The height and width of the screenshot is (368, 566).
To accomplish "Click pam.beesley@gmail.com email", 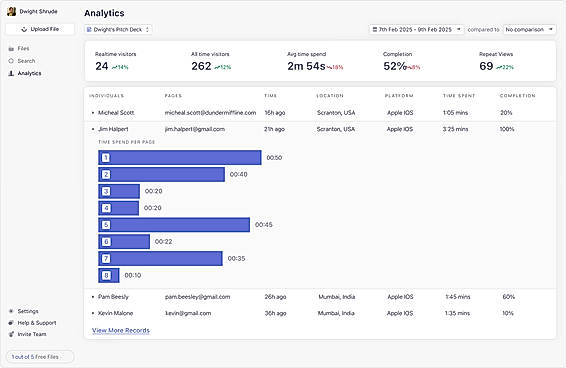I will point(197,297).
